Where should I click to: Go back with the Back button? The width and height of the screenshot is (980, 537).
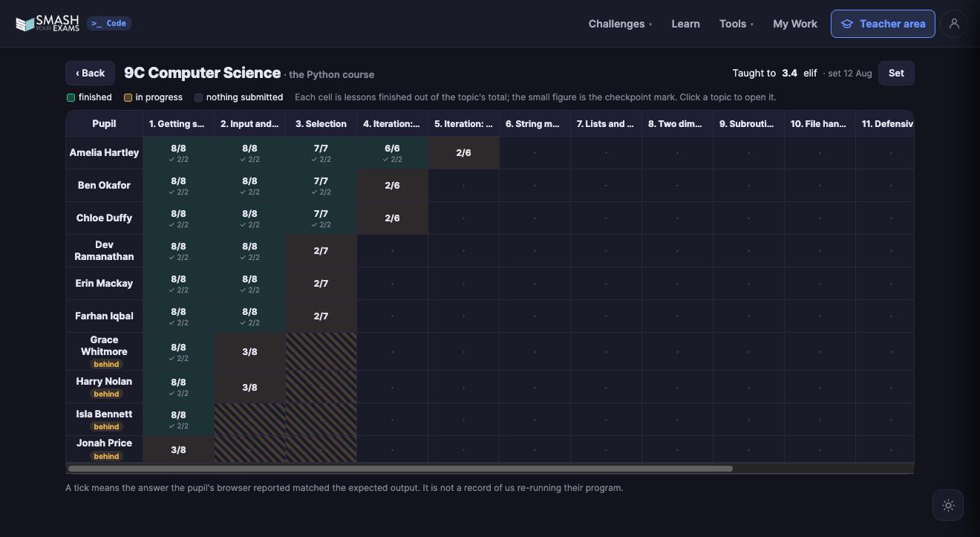[x=90, y=73]
